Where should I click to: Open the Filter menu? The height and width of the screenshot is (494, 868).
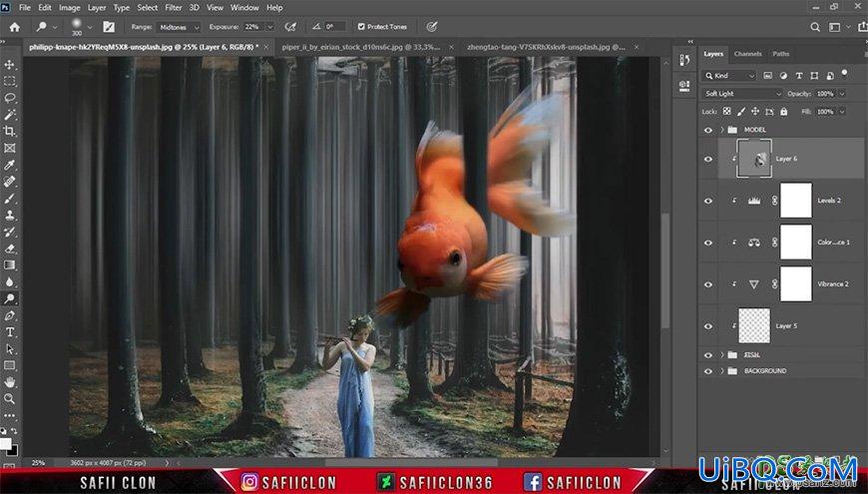(174, 8)
